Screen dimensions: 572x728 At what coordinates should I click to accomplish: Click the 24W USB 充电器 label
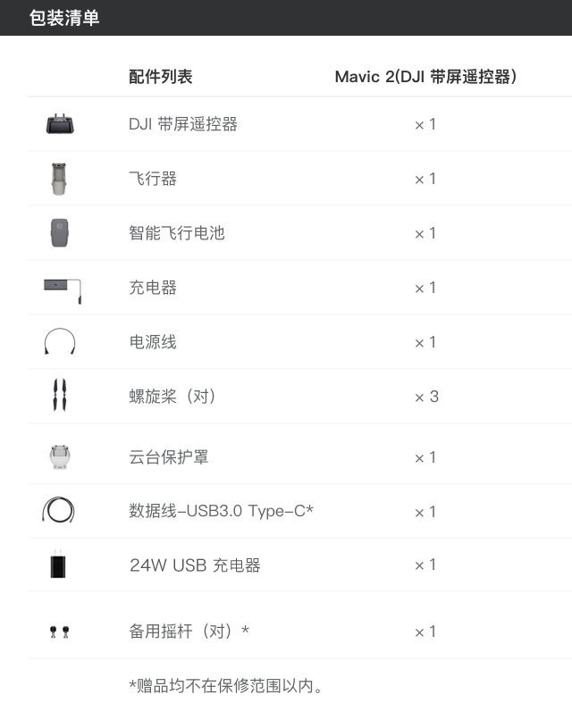tap(195, 565)
